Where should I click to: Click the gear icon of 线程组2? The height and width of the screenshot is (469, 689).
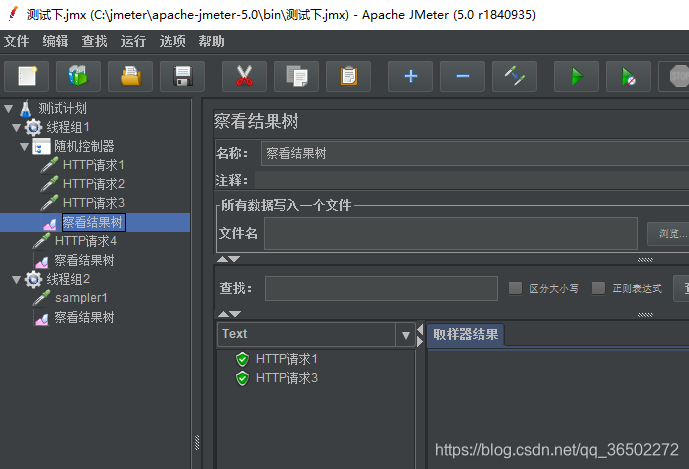tap(33, 279)
